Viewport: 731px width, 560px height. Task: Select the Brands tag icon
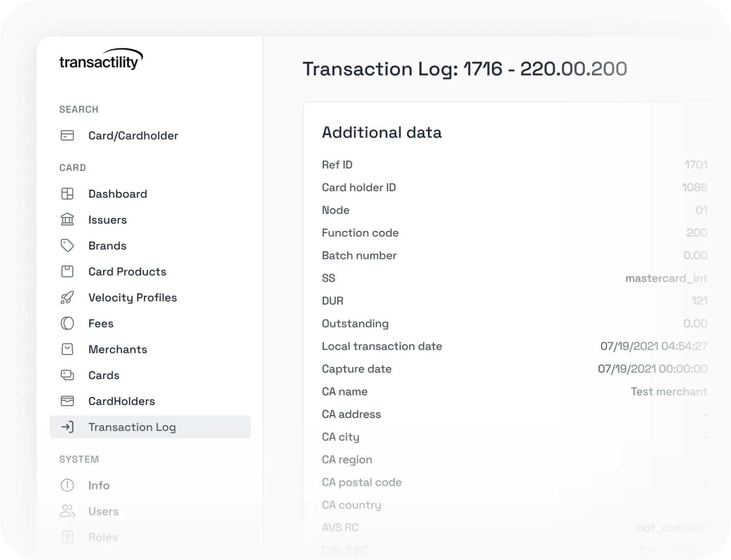(67, 246)
